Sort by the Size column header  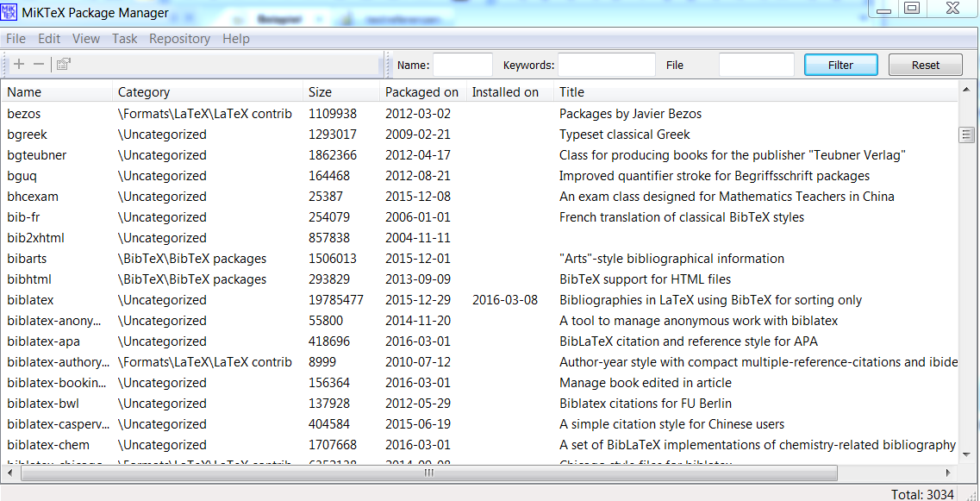341,92
